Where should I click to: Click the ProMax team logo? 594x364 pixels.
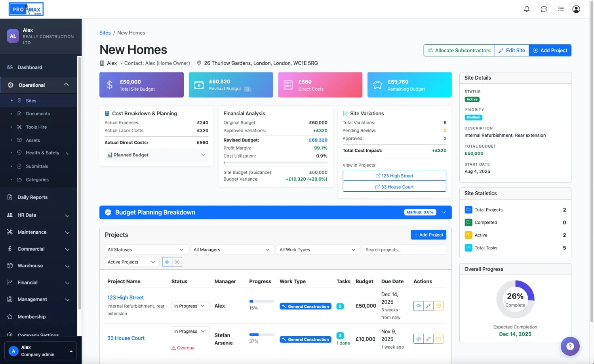(x=26, y=9)
